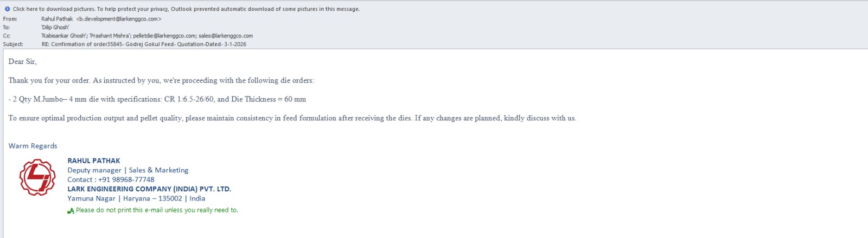This screenshot has height=238, width=868.
Task: Click sales@larkenggco.com in Cc line
Action: pyautogui.click(x=226, y=36)
